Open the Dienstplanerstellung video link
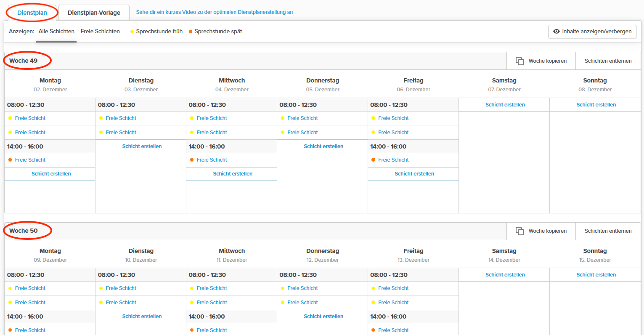 (x=214, y=12)
